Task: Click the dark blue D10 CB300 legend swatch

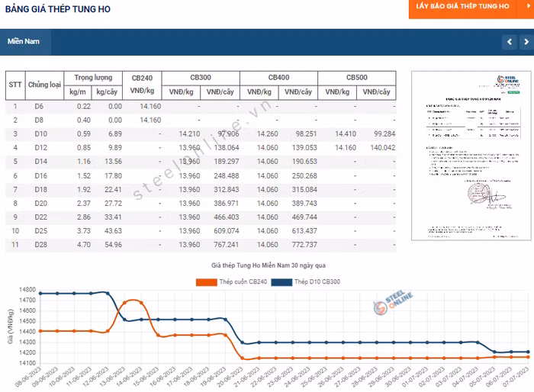Action: point(281,282)
